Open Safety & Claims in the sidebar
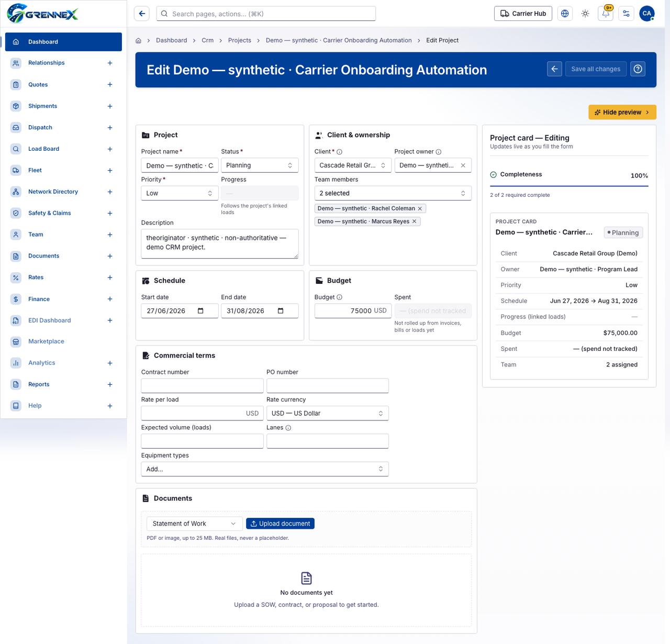 pyautogui.click(x=63, y=213)
